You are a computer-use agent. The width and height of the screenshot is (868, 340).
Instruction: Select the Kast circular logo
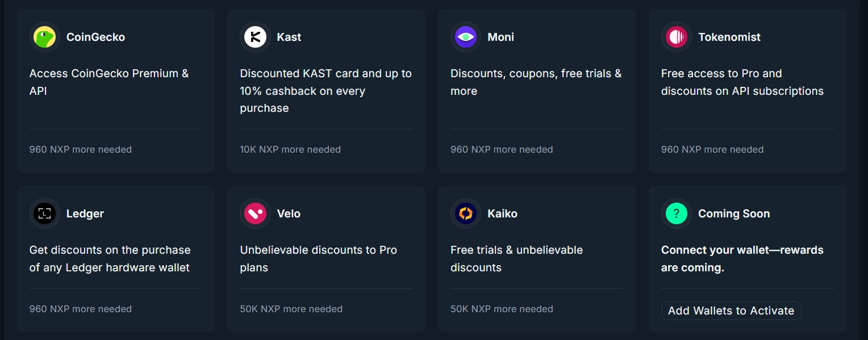(255, 37)
